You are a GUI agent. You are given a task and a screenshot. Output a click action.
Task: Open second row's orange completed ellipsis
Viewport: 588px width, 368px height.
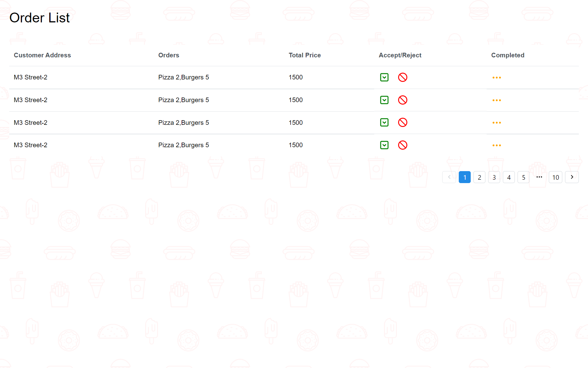496,100
